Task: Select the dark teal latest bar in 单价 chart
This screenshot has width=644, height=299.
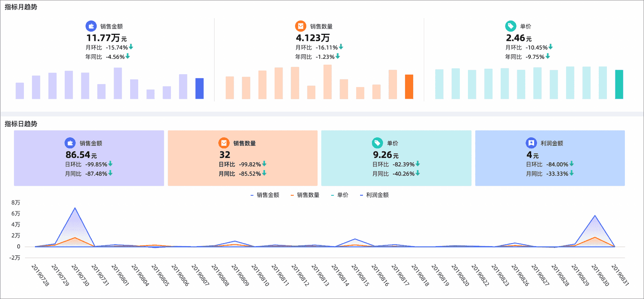Action: (x=619, y=84)
